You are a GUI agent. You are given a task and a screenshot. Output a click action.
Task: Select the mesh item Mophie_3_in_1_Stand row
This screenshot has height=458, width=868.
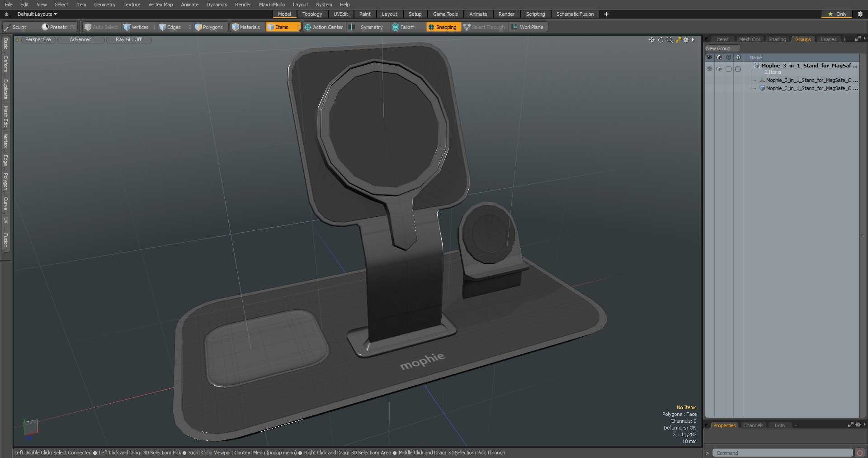(802, 88)
